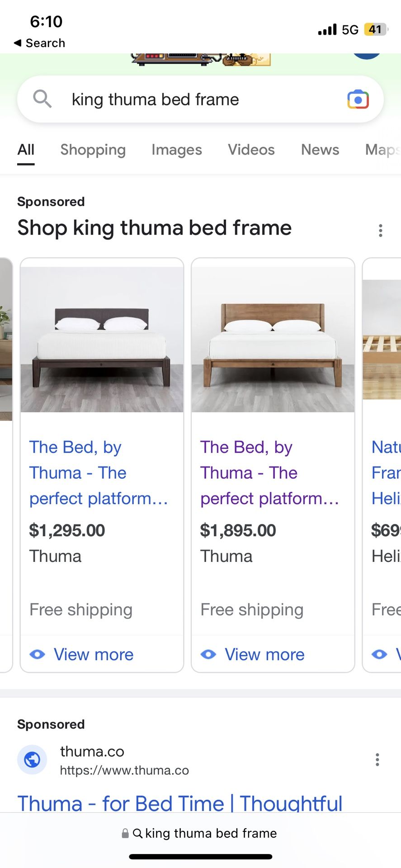
Task: Tap the magnifying glass search icon
Action: click(x=42, y=99)
